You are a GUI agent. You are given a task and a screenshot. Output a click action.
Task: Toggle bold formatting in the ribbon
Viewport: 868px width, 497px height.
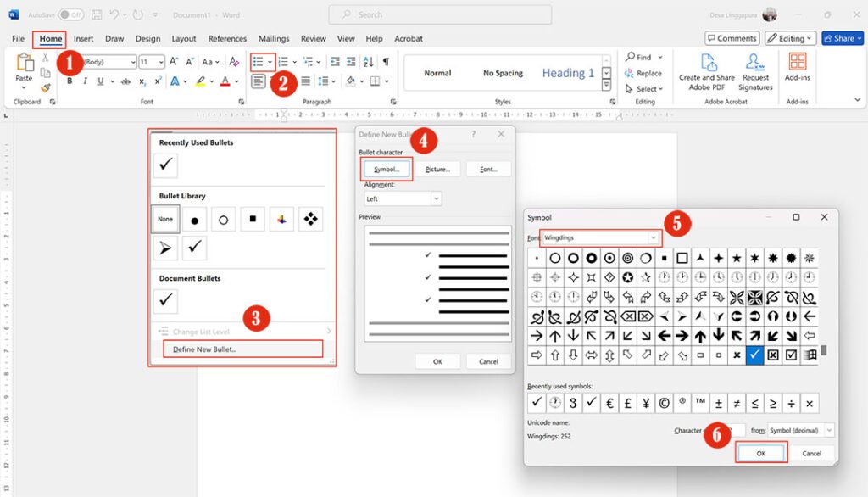70,81
